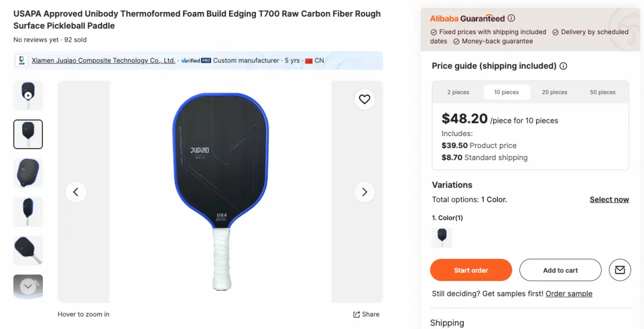Click the Order sample link

(569, 294)
